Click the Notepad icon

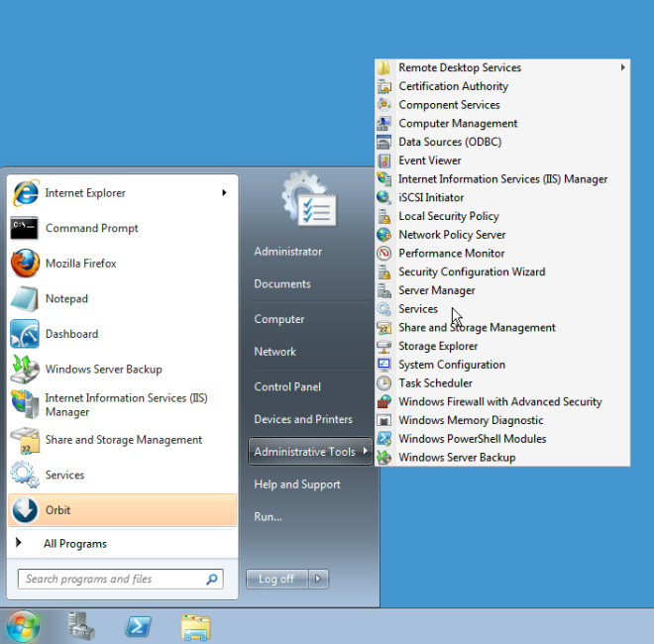(24, 298)
